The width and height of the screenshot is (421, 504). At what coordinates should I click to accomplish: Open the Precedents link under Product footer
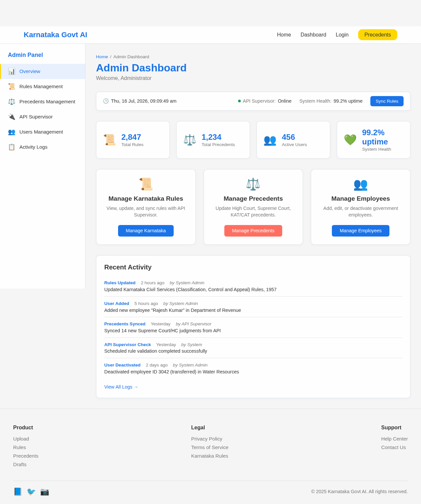click(x=26, y=456)
